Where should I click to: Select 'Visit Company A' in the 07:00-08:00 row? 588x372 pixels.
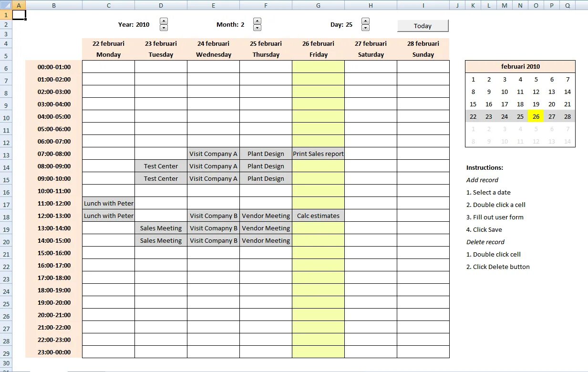tap(213, 154)
